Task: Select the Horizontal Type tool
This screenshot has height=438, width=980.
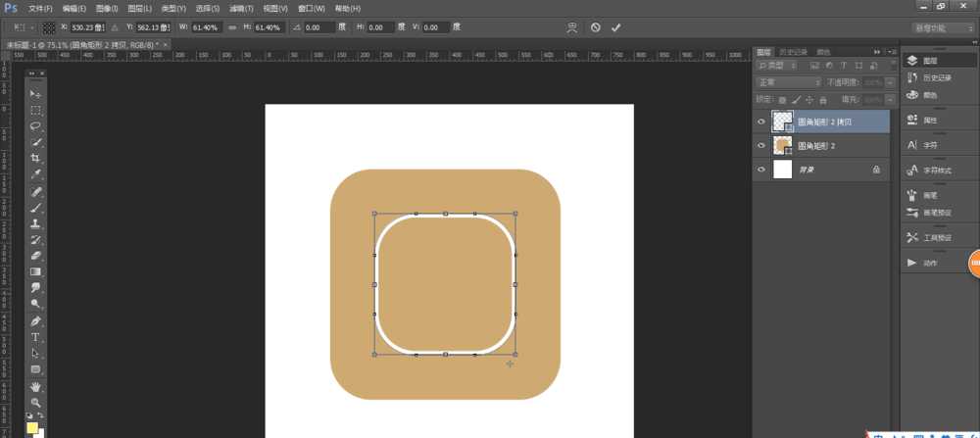Action: [x=35, y=337]
